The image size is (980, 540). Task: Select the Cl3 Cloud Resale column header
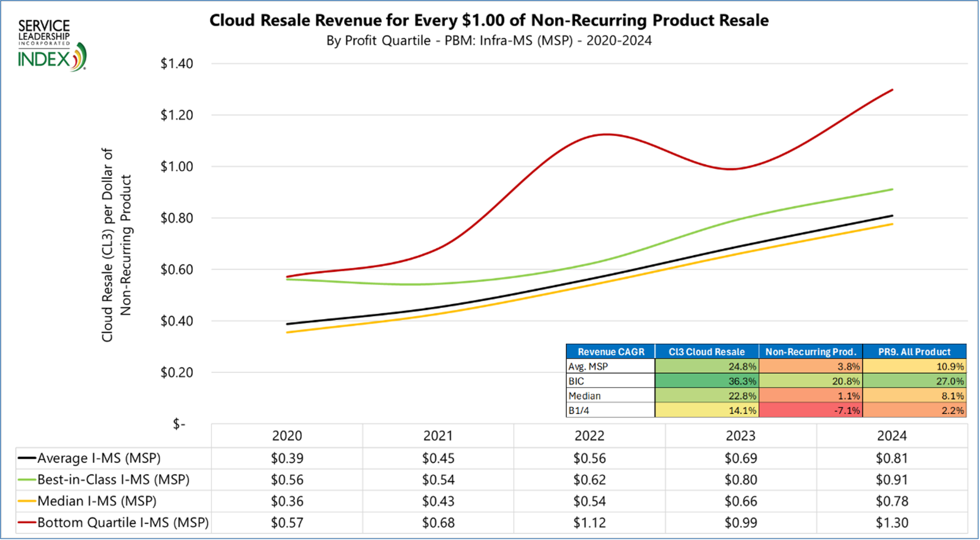pos(707,352)
